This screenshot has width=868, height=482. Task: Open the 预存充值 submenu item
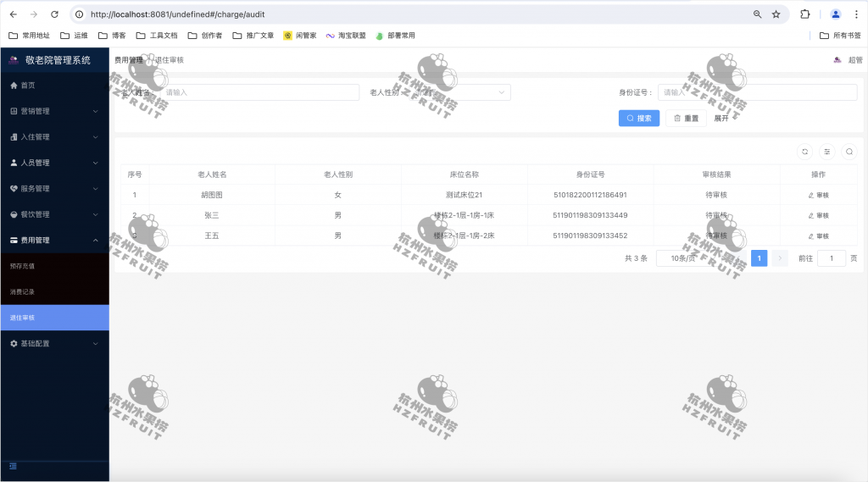click(x=55, y=266)
